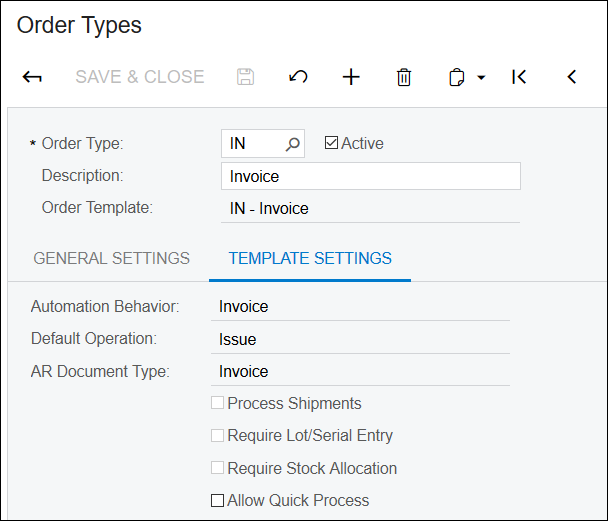This screenshot has width=608, height=521.
Task: Click the back arrow icon
Action: coord(32,77)
